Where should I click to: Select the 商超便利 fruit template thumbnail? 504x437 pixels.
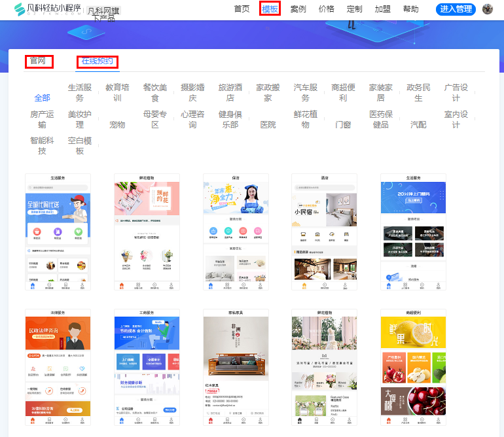coord(413,368)
